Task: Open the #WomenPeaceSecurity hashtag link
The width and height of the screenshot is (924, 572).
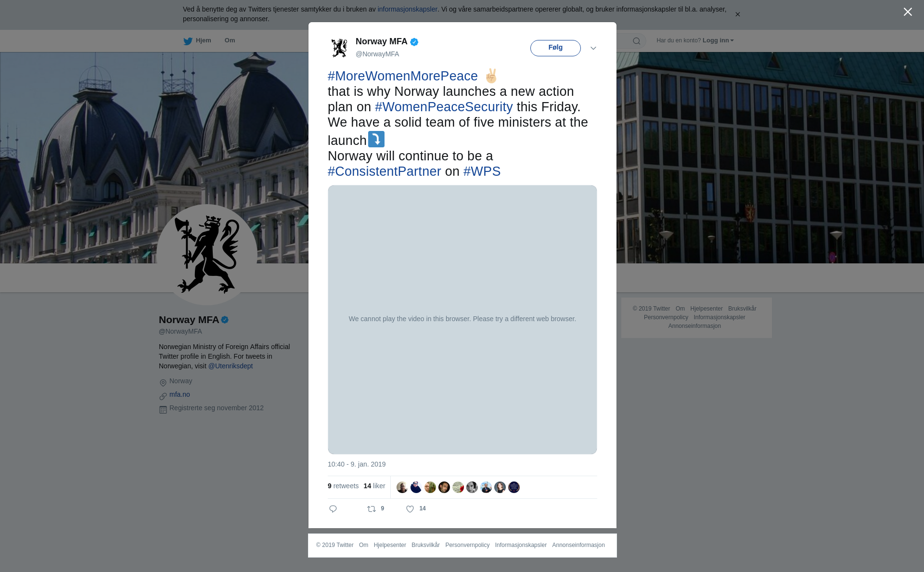Action: click(444, 107)
